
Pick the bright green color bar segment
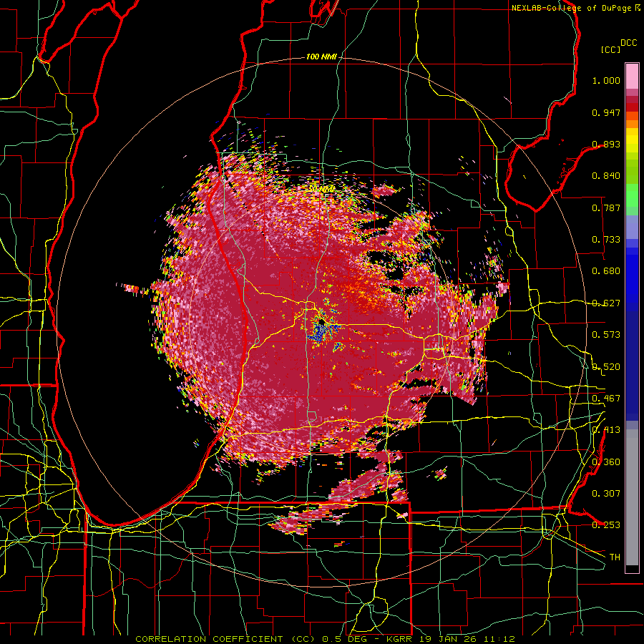632,195
